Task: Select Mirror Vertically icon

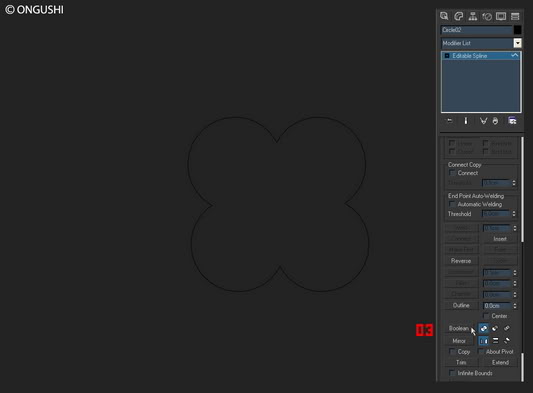Action: 495,341
